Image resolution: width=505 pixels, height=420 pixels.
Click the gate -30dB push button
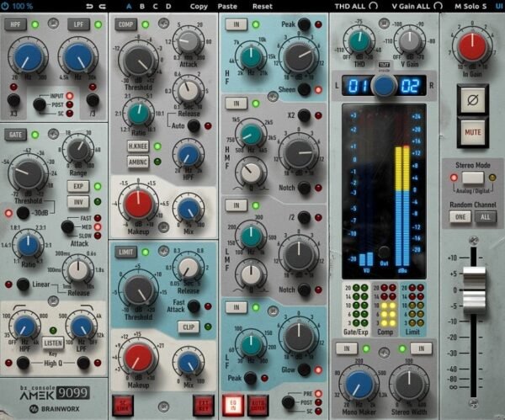tap(23, 213)
